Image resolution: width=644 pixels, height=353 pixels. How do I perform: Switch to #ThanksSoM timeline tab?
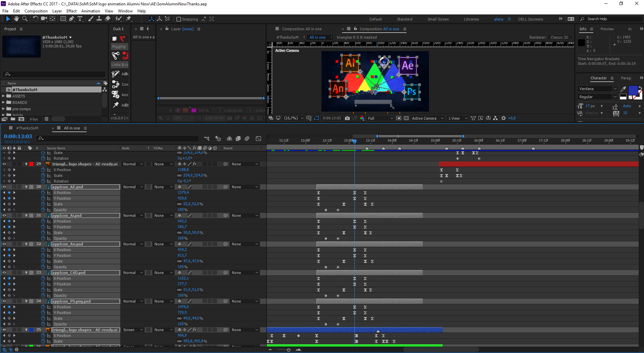[27, 128]
